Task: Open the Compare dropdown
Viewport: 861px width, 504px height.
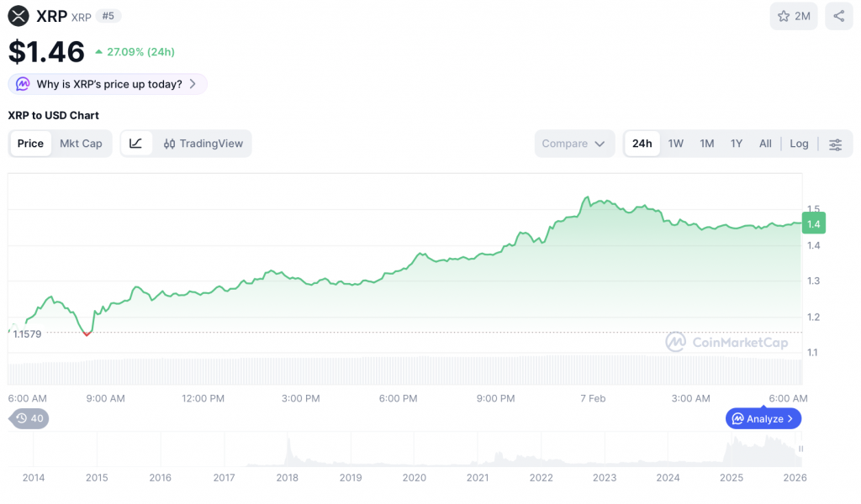Action: click(574, 144)
